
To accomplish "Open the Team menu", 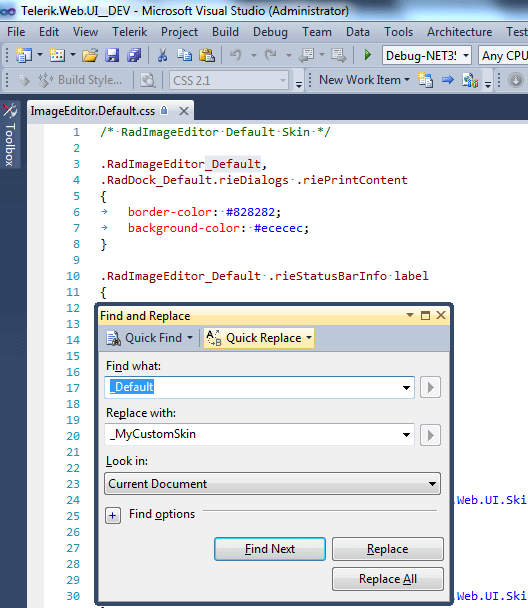I will point(317,32).
